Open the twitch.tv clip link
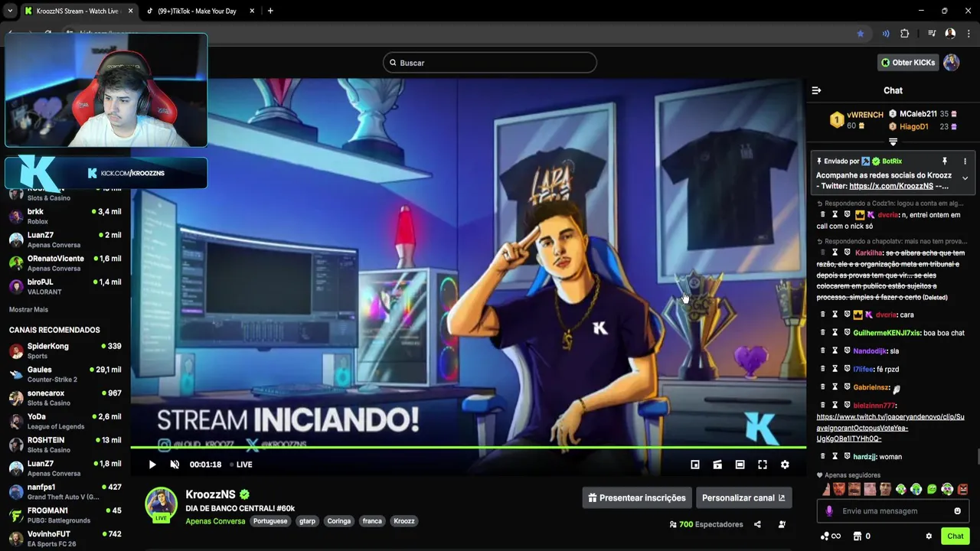Viewport: 980px width, 551px height. (x=890, y=428)
